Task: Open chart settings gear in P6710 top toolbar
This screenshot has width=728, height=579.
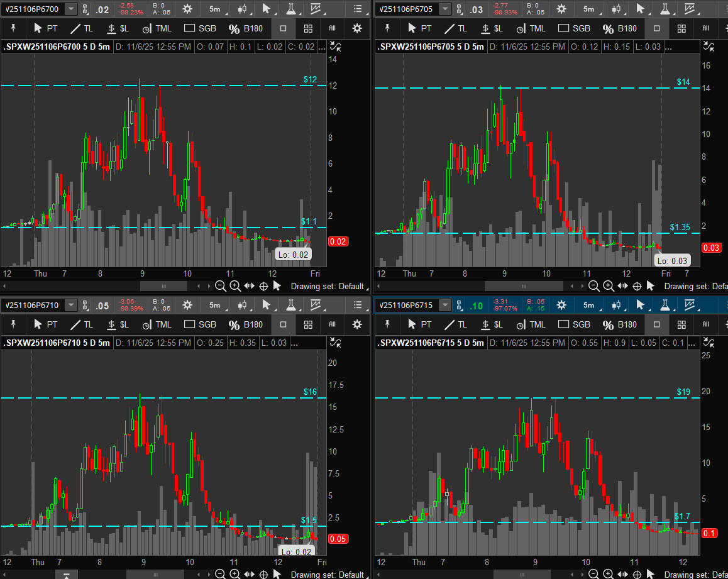Action: 187,306
